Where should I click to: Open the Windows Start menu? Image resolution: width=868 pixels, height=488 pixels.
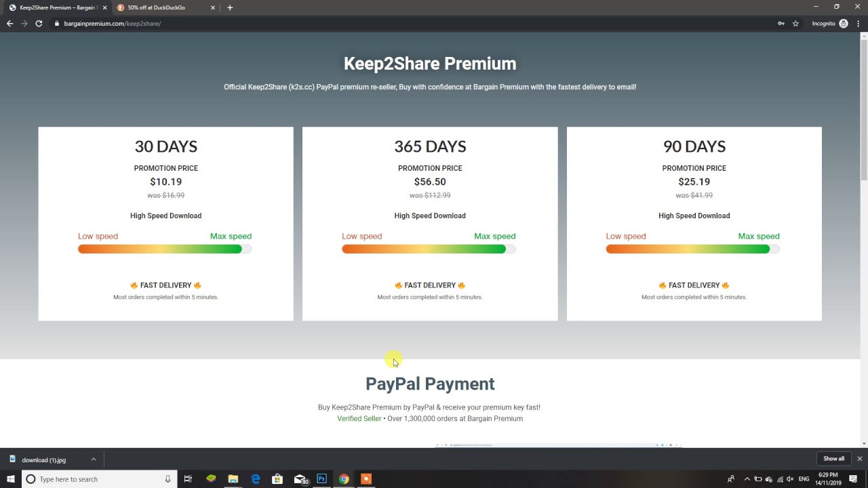tap(11, 479)
